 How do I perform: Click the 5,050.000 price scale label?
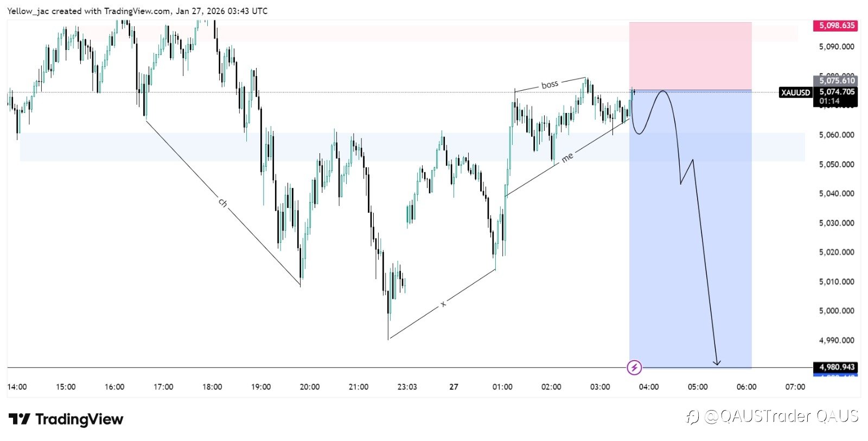(x=837, y=164)
